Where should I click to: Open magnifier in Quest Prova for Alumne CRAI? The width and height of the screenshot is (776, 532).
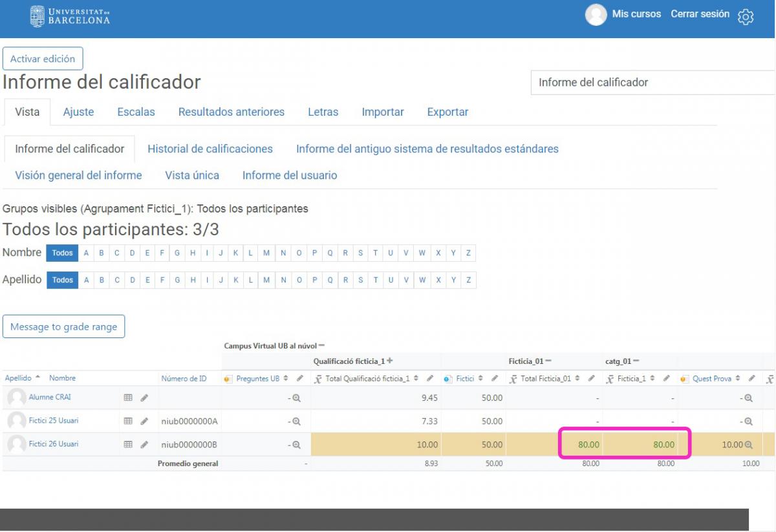click(x=749, y=398)
